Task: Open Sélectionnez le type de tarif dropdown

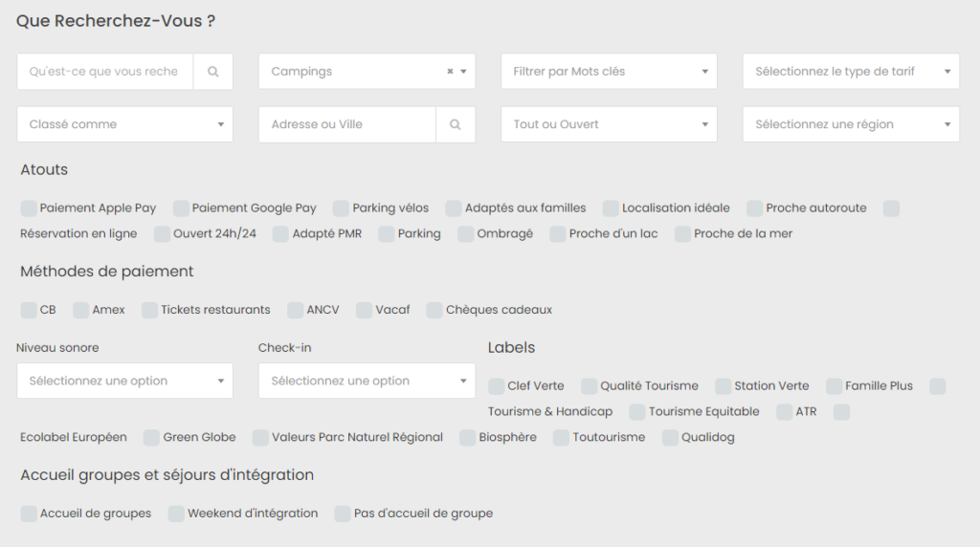Action: point(851,71)
